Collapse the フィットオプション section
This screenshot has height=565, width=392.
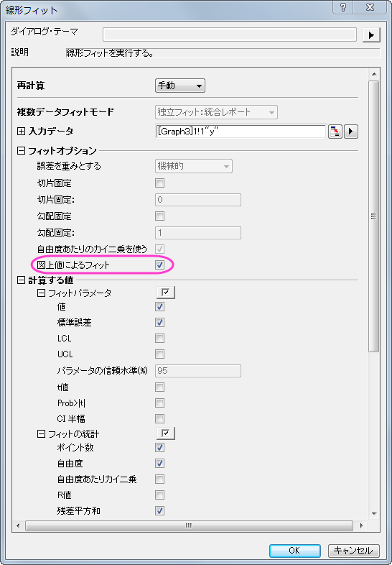click(22, 151)
